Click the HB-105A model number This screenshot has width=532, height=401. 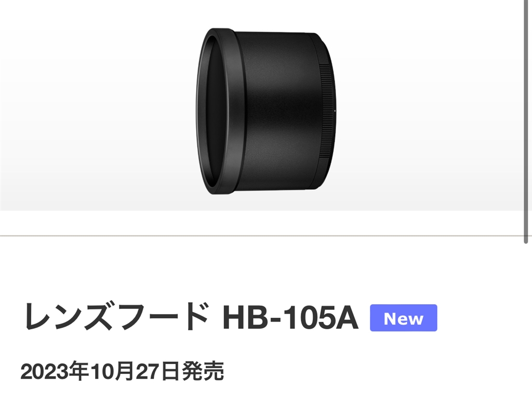[x=290, y=318]
